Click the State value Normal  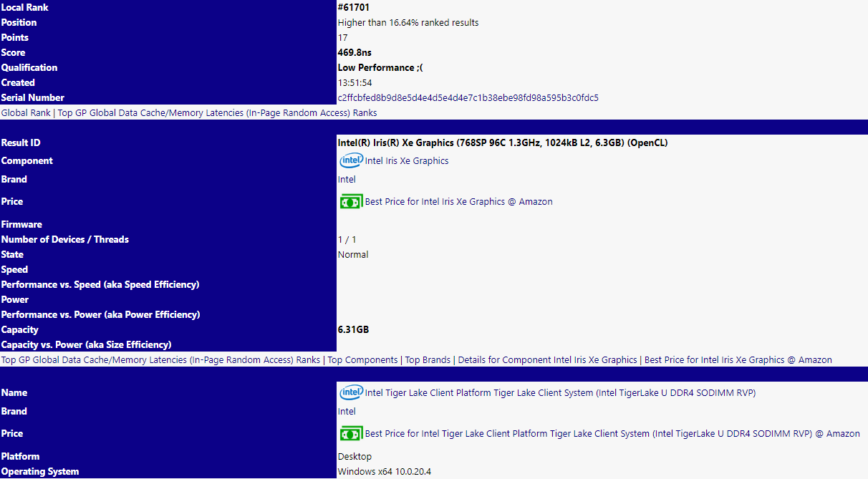pos(353,254)
